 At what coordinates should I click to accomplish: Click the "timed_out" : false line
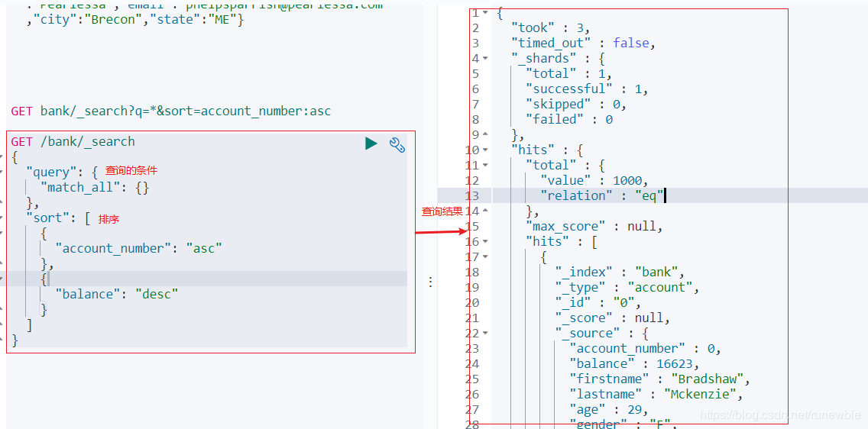(584, 43)
